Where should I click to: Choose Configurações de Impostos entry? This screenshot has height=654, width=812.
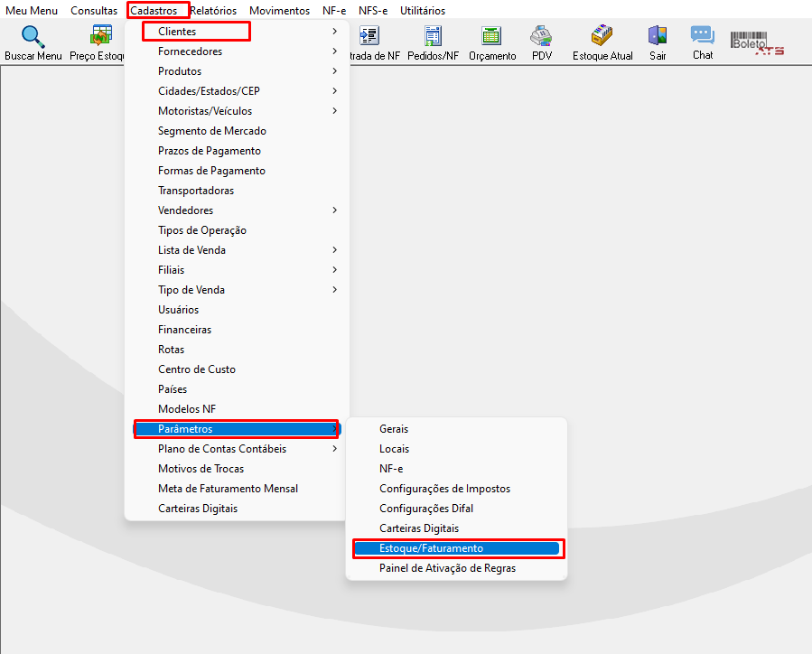click(458, 489)
